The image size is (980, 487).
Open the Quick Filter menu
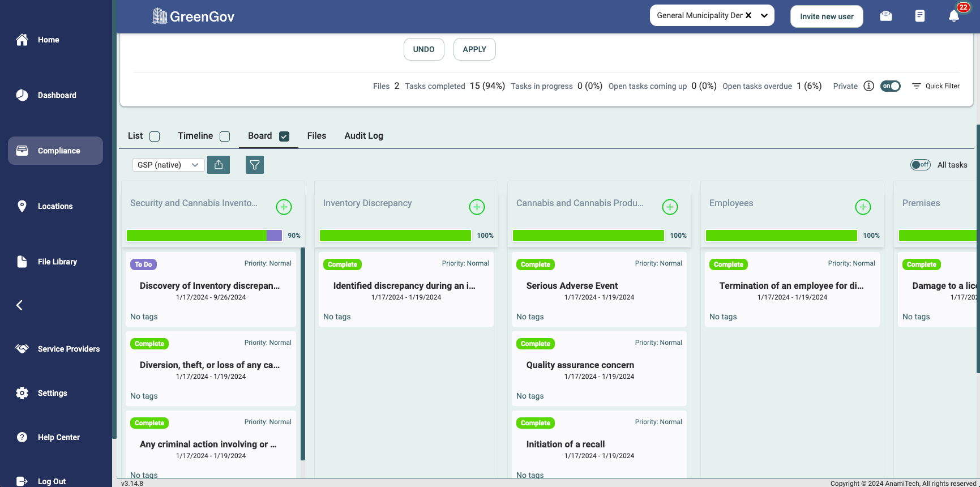936,86
